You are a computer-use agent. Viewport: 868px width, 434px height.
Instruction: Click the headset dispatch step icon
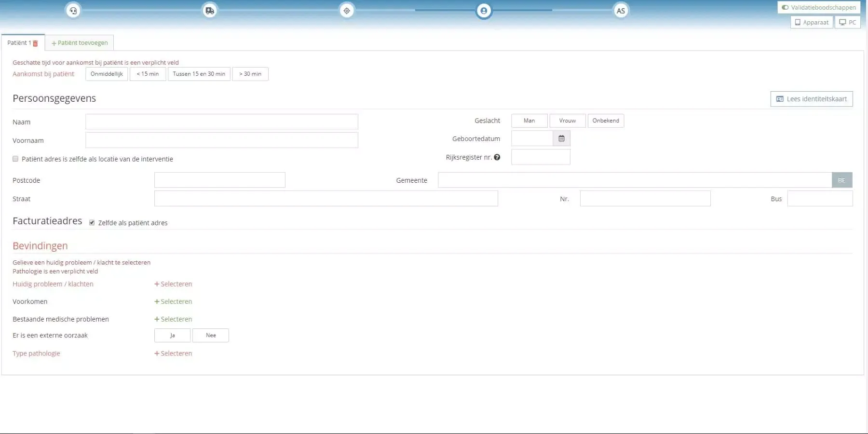73,11
